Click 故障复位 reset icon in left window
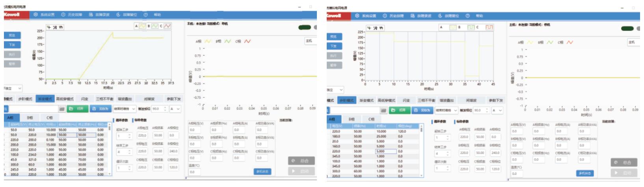The height and width of the screenshot is (187, 644). 118,15
